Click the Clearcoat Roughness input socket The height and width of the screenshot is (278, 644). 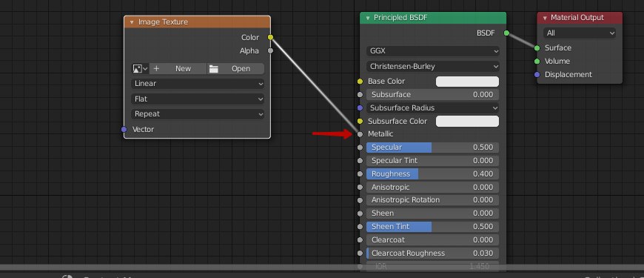360,254
